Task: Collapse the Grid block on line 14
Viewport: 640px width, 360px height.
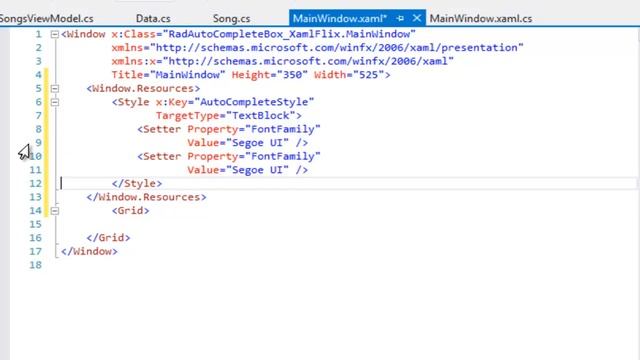Action: pos(55,211)
